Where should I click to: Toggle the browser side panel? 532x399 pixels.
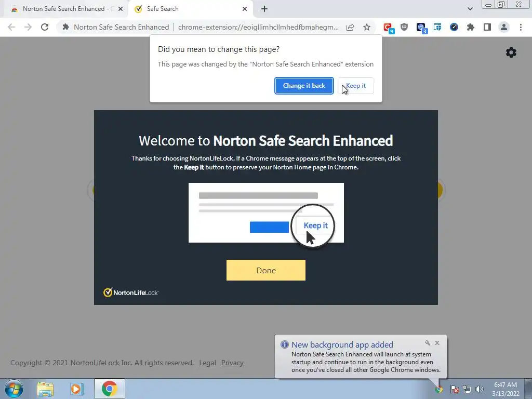pos(487,27)
